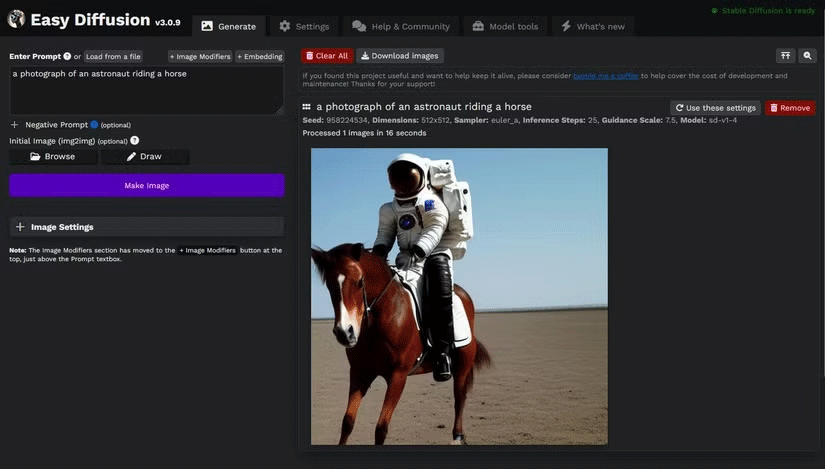Click the Easy Diffusion logo icon
Viewport: 825px width, 469px height.
click(16, 18)
